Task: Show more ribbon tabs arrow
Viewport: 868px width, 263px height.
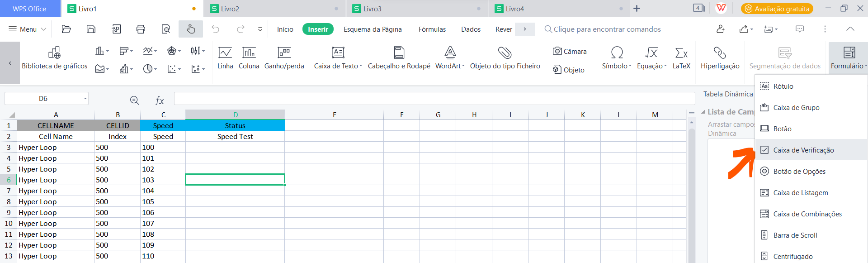Action: click(524, 29)
